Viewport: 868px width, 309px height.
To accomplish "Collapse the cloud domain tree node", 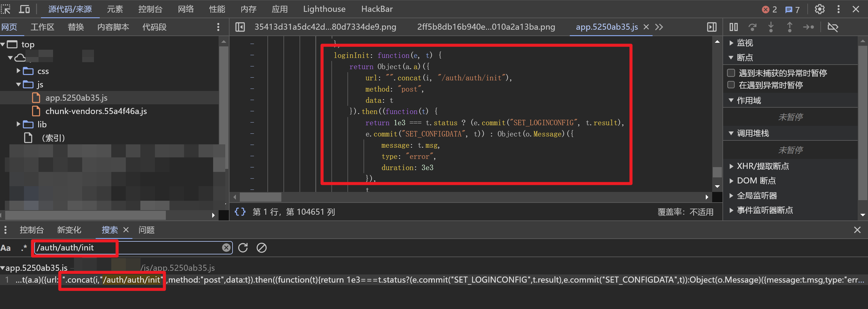I will [10, 58].
